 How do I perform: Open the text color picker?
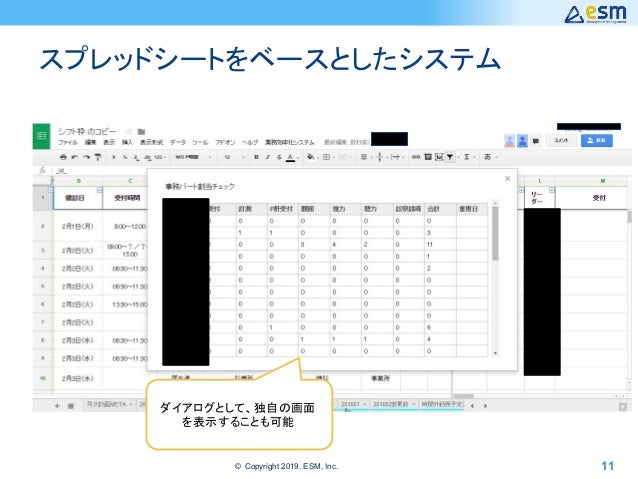point(291,157)
